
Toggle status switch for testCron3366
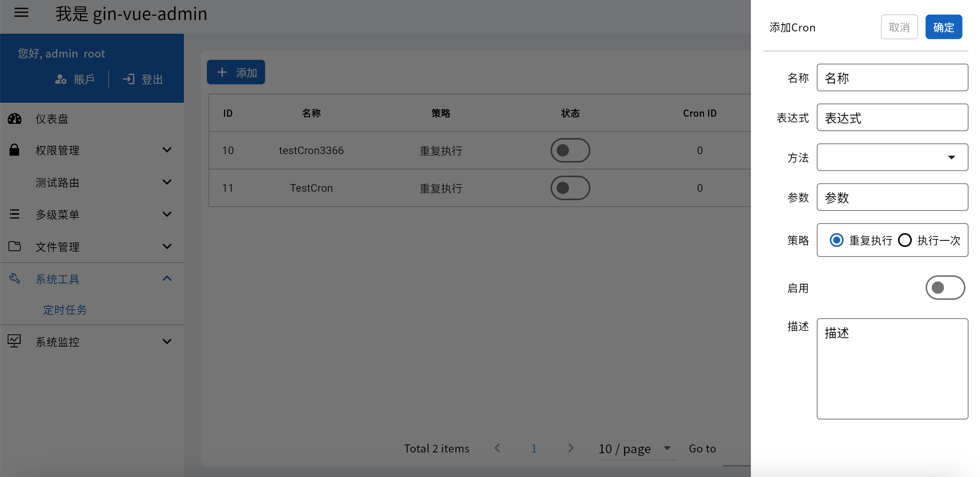coord(570,150)
